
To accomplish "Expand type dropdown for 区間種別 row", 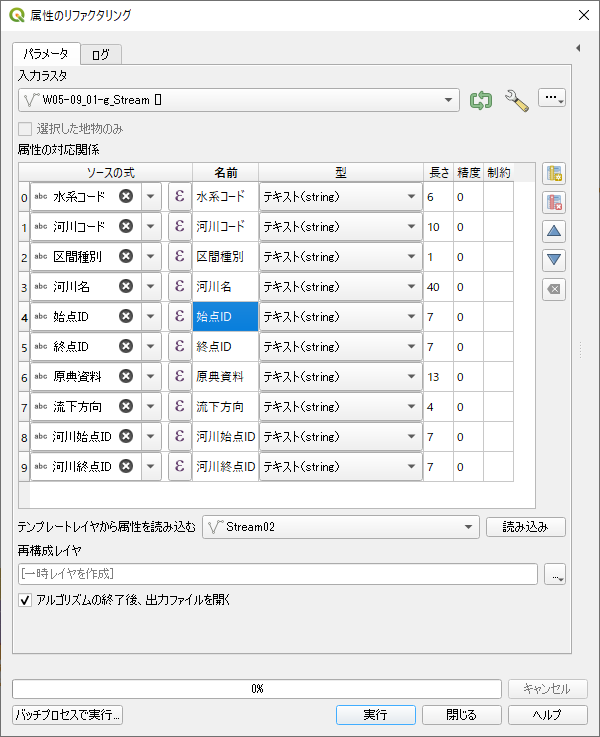I will point(411,257).
